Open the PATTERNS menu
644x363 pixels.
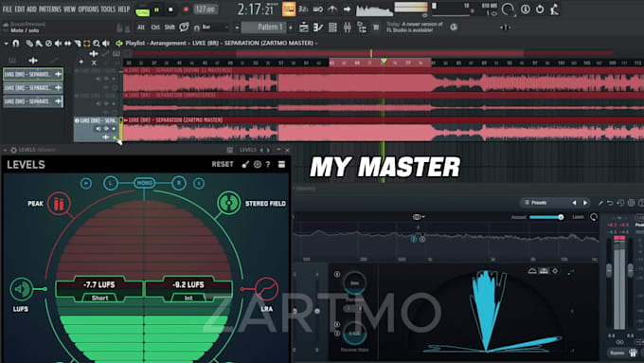point(49,9)
